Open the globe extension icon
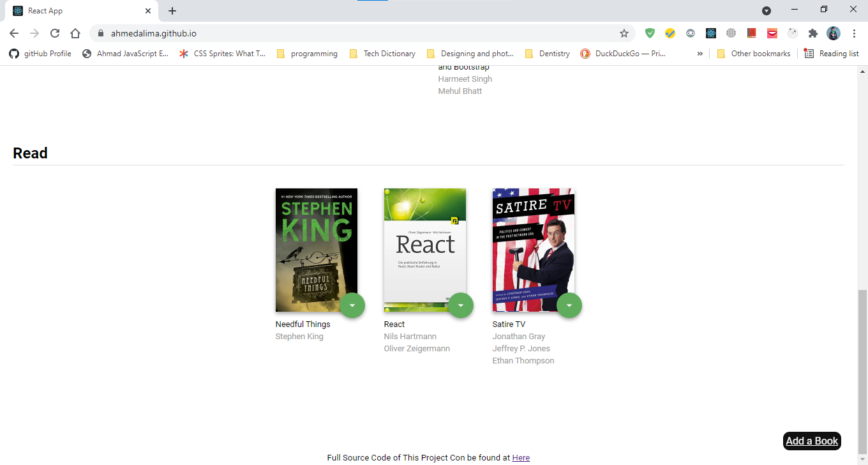The width and height of the screenshot is (868, 465). pyautogui.click(x=731, y=33)
